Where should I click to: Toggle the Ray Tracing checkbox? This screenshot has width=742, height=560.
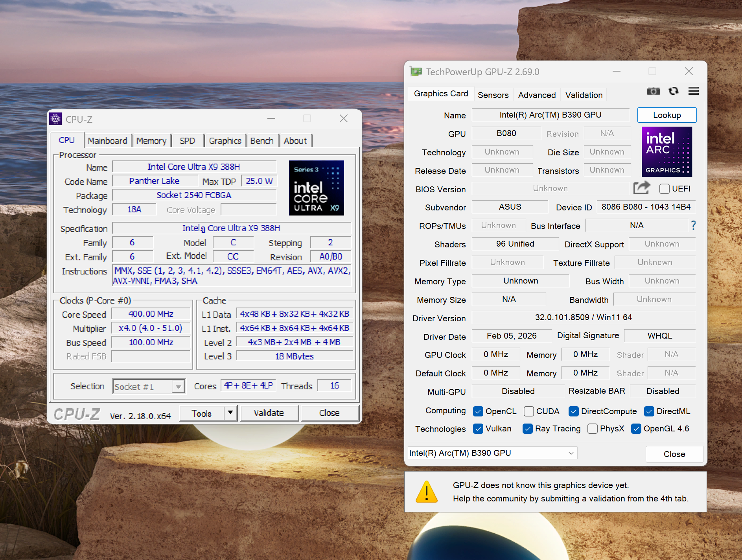pos(528,429)
